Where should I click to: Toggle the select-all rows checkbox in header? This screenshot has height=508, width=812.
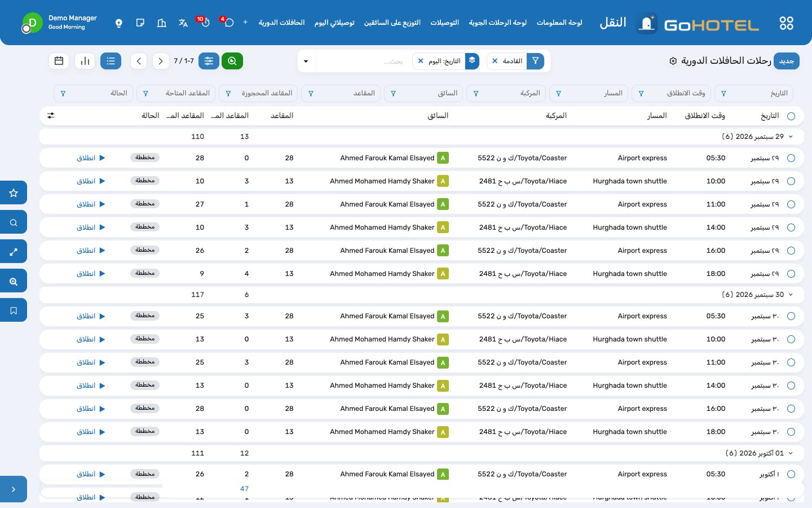[791, 116]
